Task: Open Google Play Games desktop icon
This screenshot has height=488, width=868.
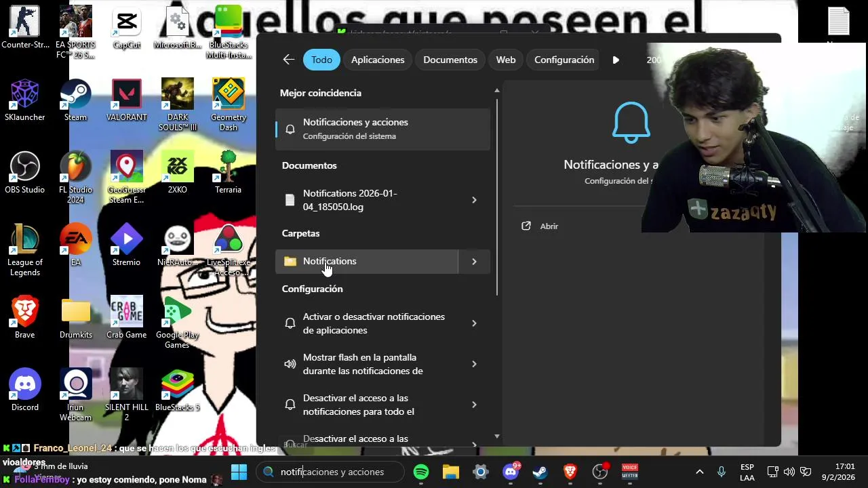Action: [x=178, y=322]
